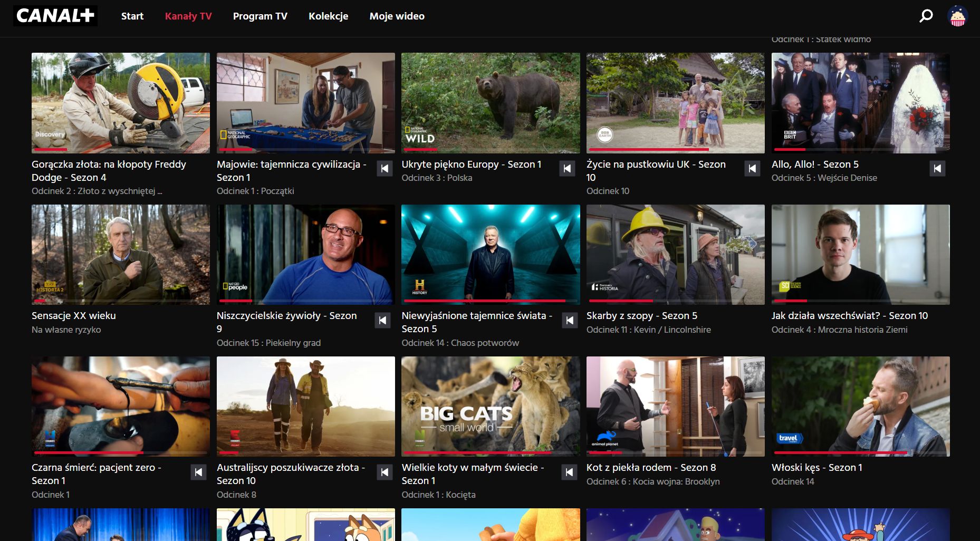980x541 pixels.
Task: Restart Wielkie koty w małym świecie episode
Action: [x=570, y=472]
